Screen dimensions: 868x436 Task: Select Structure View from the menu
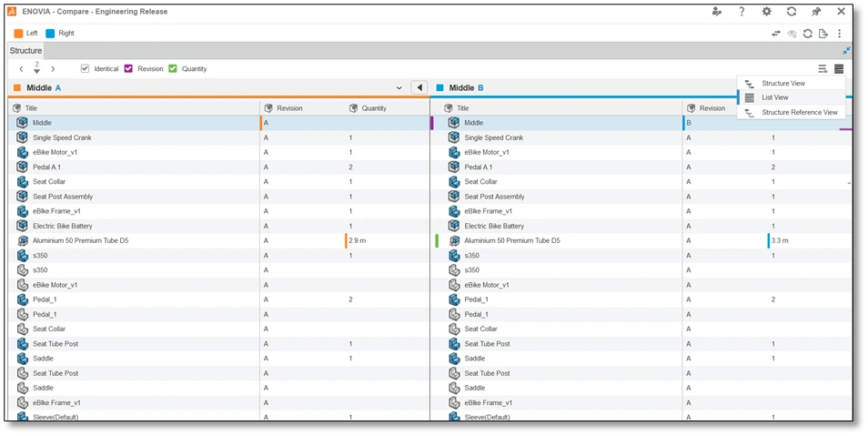pyautogui.click(x=791, y=83)
